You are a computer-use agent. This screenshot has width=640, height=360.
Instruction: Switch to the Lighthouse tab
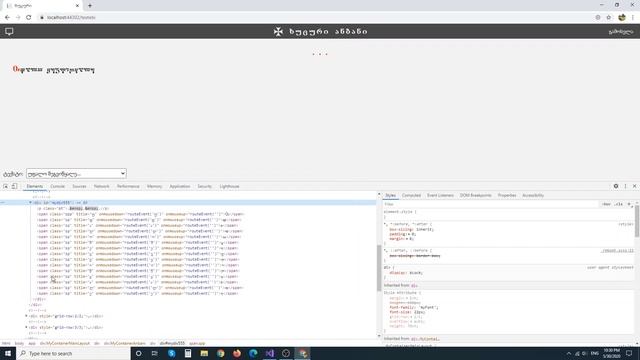229,186
